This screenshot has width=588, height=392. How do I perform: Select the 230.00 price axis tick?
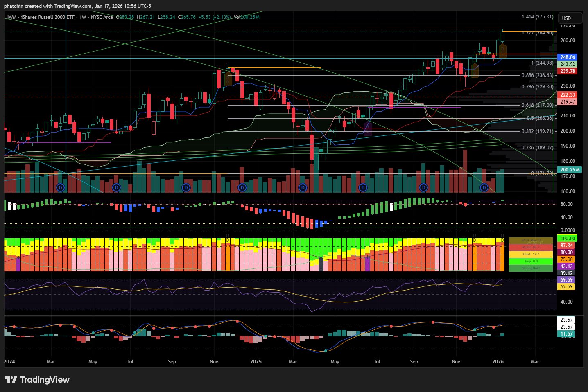pyautogui.click(x=568, y=86)
